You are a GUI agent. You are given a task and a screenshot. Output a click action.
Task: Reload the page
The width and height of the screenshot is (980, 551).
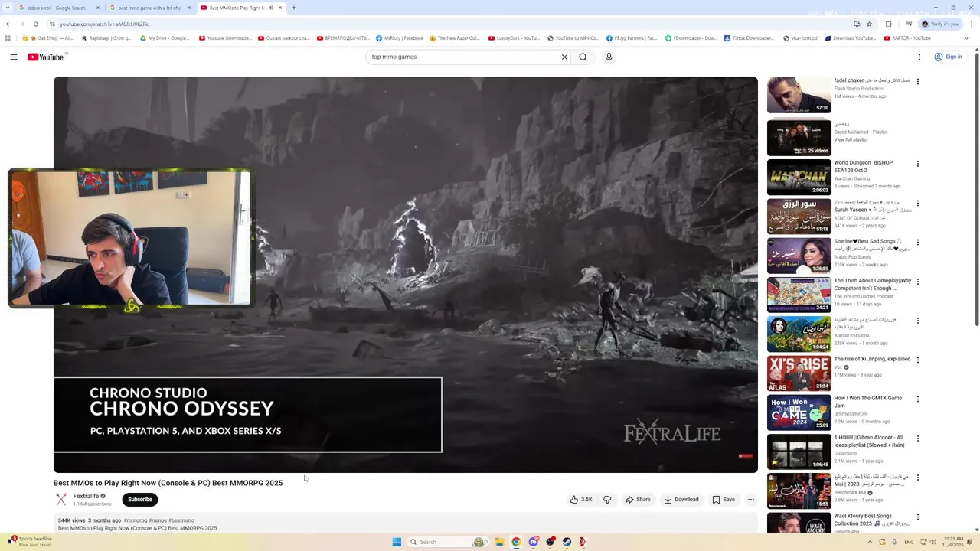(x=35, y=24)
